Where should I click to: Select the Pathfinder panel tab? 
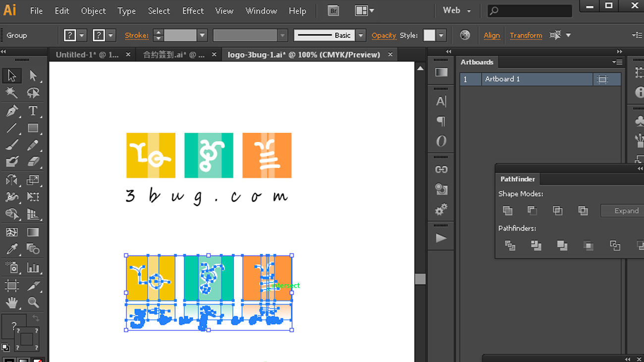coord(517,179)
